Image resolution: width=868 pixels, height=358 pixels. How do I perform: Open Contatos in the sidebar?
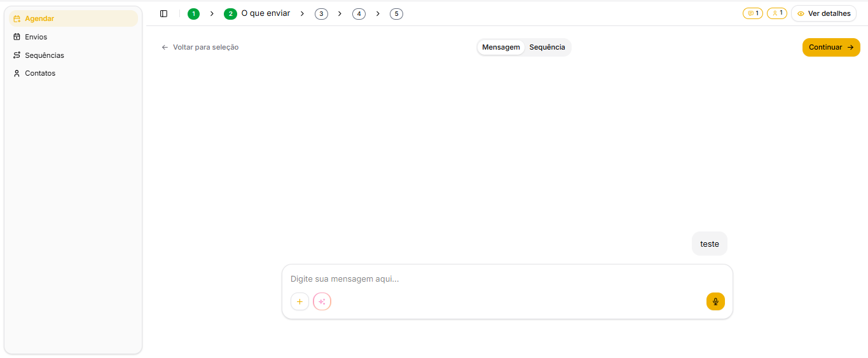pos(40,73)
